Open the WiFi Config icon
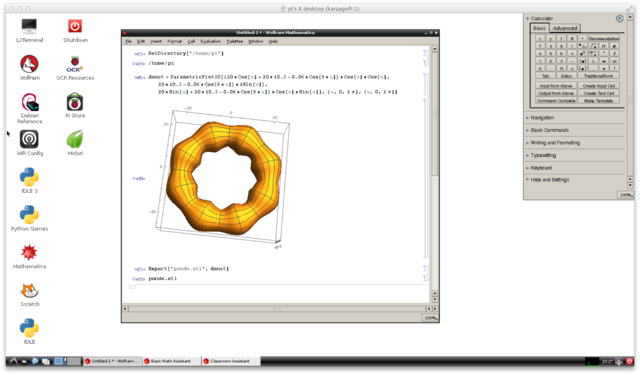Viewport: 640px width, 375px height. tap(29, 143)
